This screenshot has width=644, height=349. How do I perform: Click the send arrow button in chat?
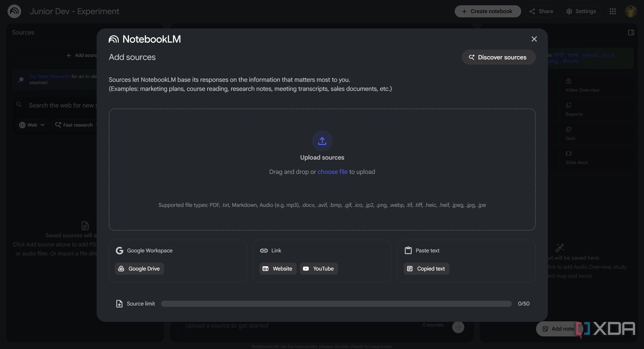coord(458,327)
